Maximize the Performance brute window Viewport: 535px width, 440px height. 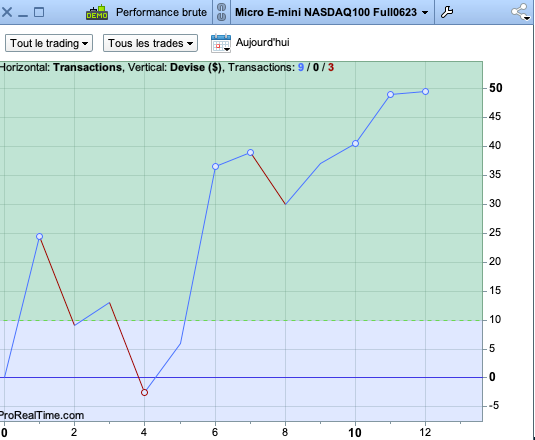pyautogui.click(x=39, y=12)
